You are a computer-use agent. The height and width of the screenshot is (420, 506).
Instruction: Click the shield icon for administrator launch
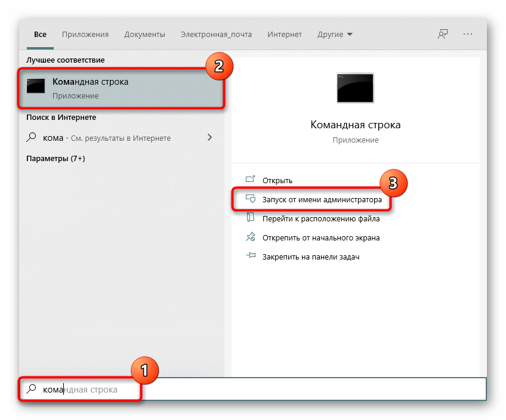tap(251, 199)
